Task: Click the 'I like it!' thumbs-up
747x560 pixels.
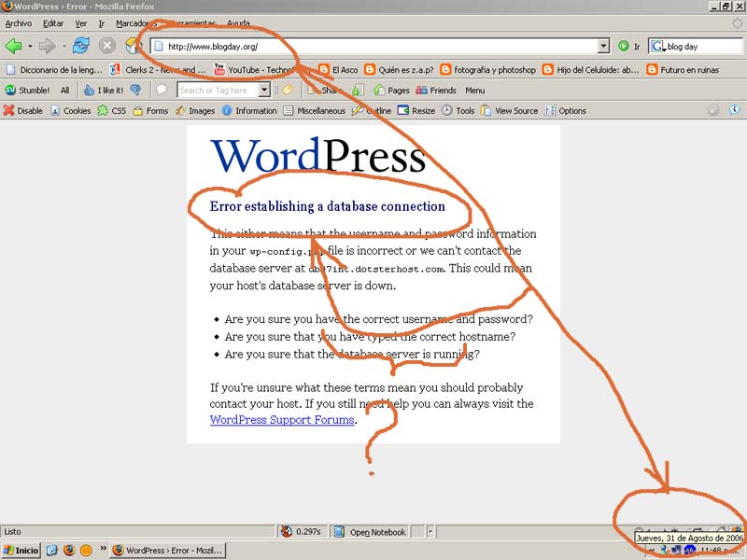Action: pos(103,91)
